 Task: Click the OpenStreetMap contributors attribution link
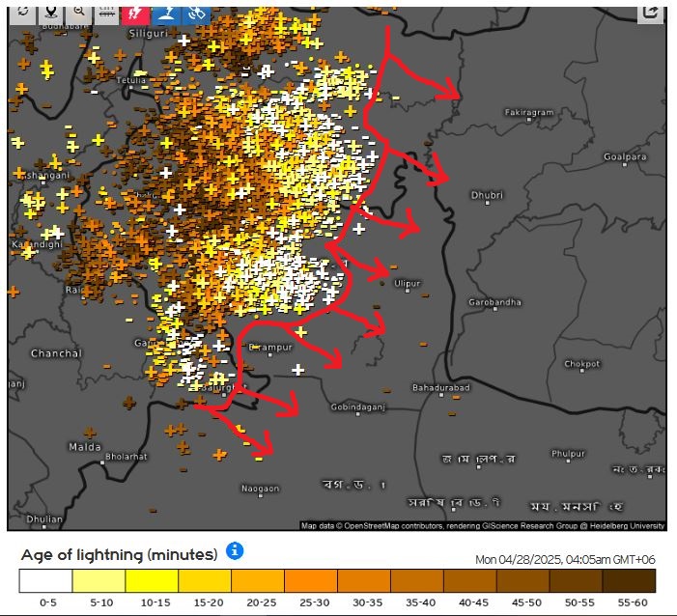(392, 526)
